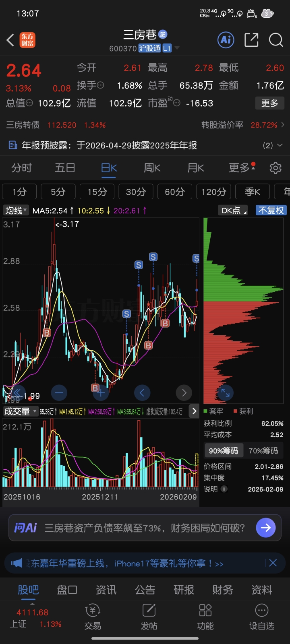Open the 盘口 tab
Image resolution: width=290 pixels, height=644 pixels.
pos(67,590)
